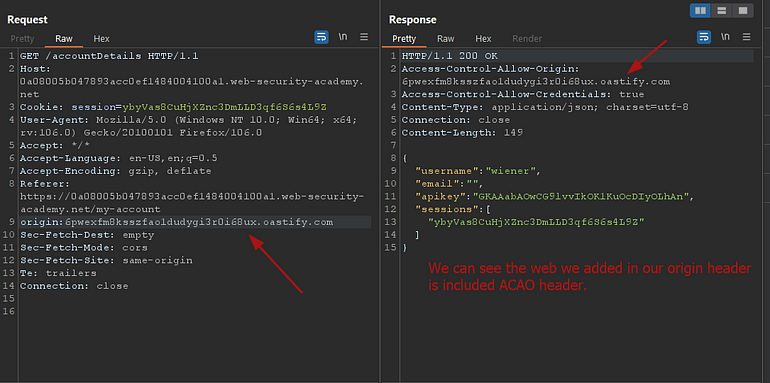Click the GET /accountDetails request line
This screenshot has width=770, height=383.
[109, 56]
